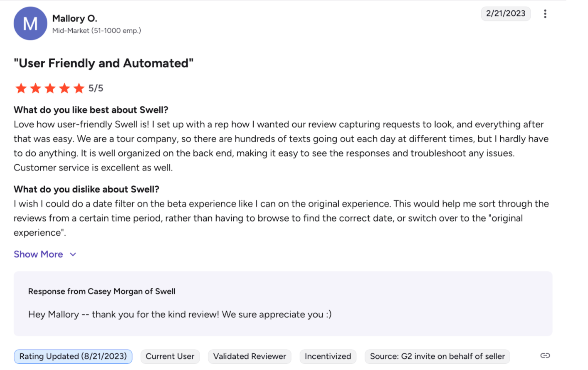588x370 pixels.
Task: Click the 2/21/2023 date badge
Action: (506, 13)
